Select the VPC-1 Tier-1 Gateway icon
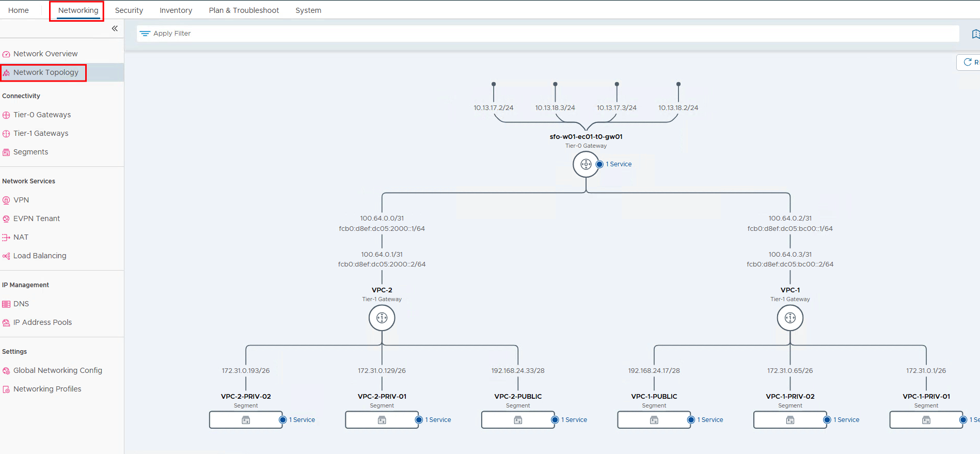The image size is (980, 454). [789, 318]
